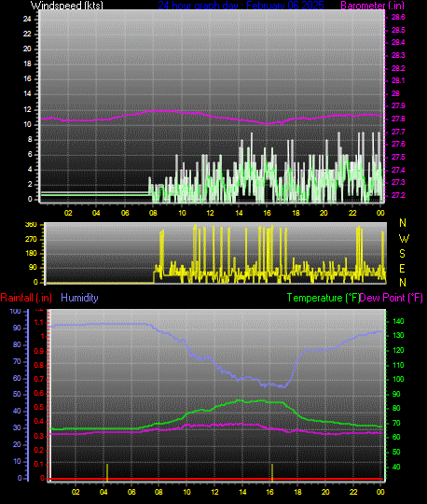Click the "E" compass letter beside direction chart
The image size is (427, 504).
tap(402, 269)
